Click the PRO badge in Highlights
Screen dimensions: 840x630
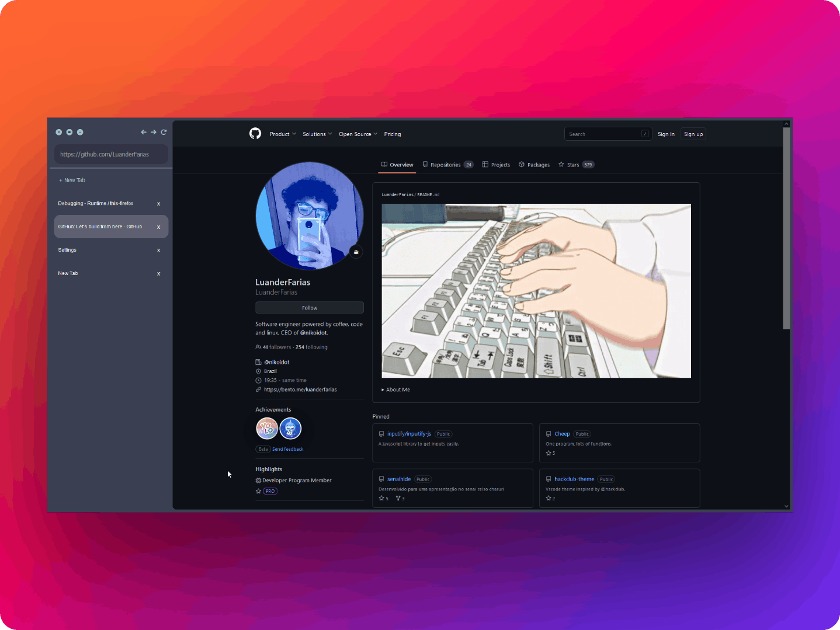[x=270, y=491]
